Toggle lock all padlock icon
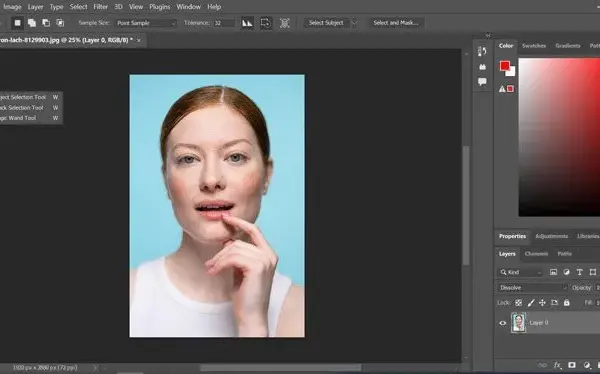600x374 pixels. pos(567,303)
